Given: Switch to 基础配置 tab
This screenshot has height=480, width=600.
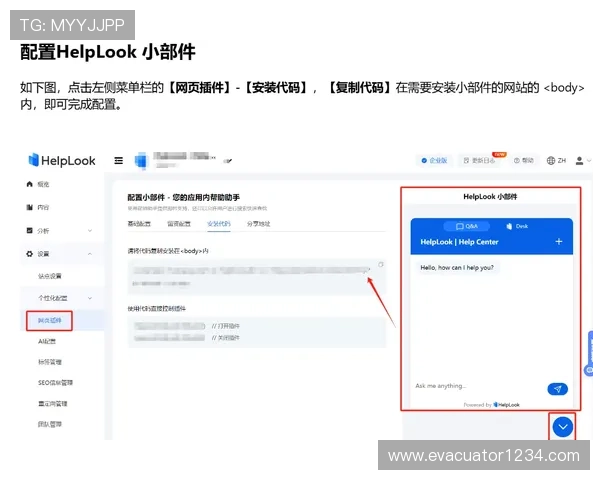Looking at the screenshot, I should 139,224.
